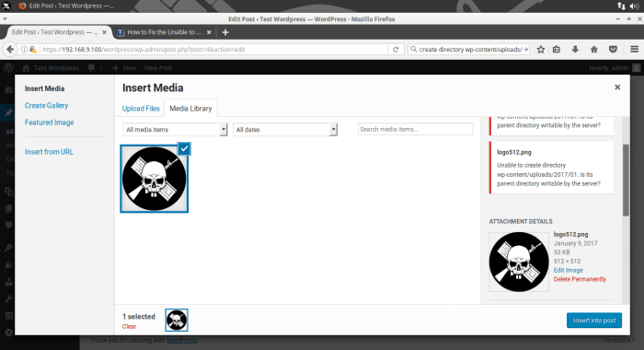
Task: Click the network transfer icon in system tray
Action: 621,6
